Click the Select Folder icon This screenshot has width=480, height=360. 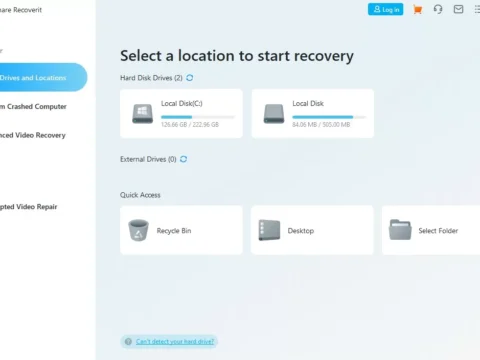[400, 230]
